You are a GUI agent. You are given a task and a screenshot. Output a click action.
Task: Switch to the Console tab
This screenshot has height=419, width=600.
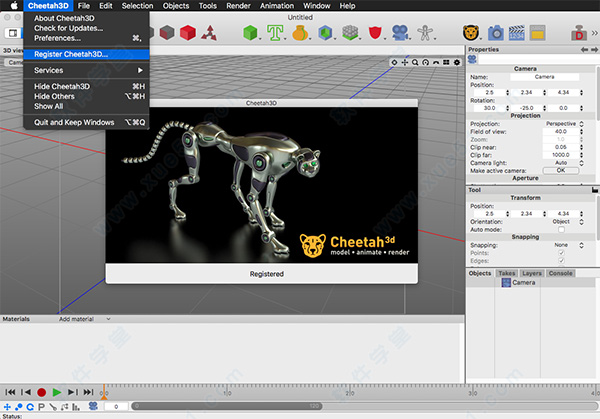[560, 273]
